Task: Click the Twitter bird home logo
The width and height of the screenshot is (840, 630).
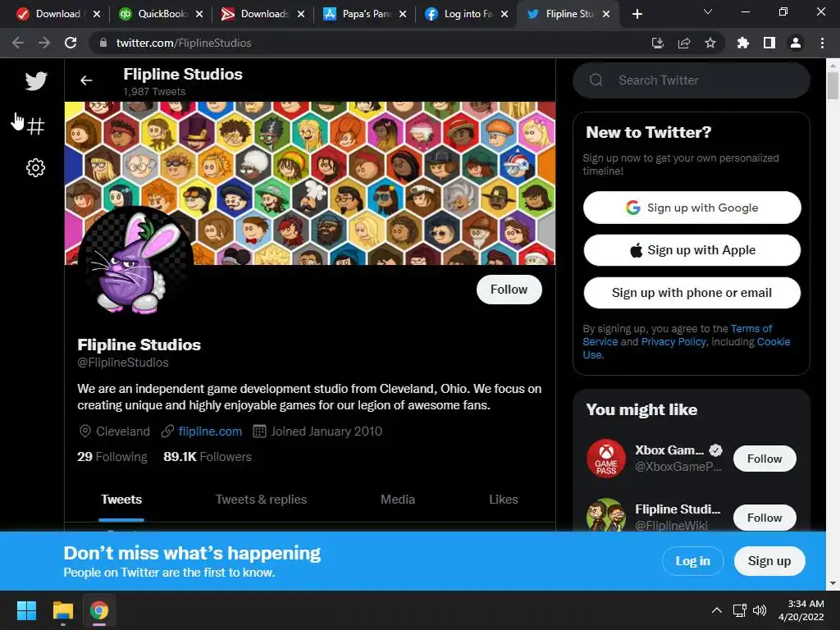Action: (36, 81)
